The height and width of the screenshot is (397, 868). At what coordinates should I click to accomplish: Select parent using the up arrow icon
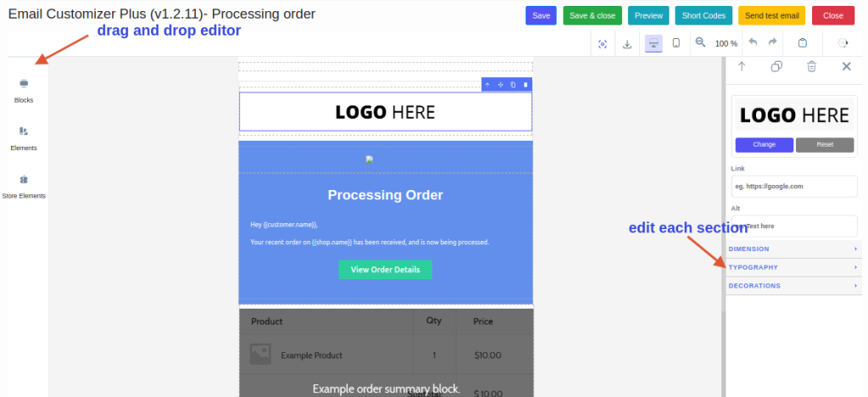pos(742,67)
